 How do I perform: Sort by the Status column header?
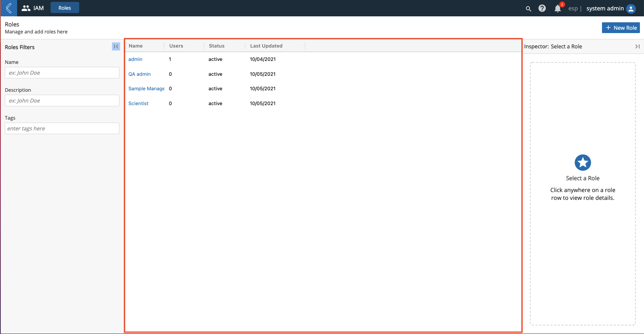217,46
